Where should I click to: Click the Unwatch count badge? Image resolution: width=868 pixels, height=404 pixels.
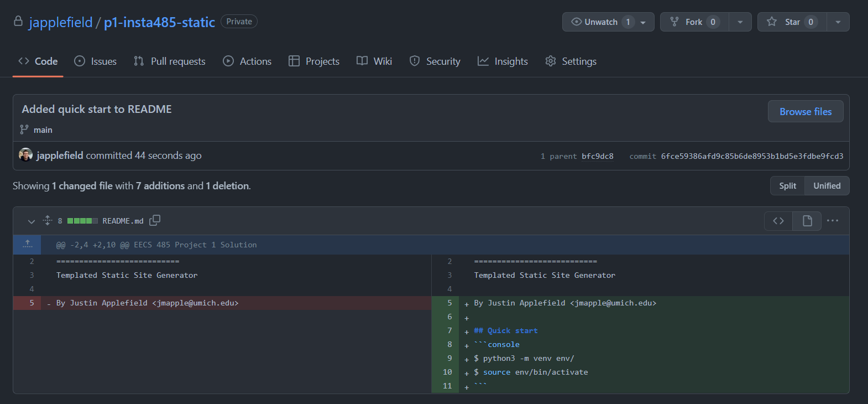point(628,22)
